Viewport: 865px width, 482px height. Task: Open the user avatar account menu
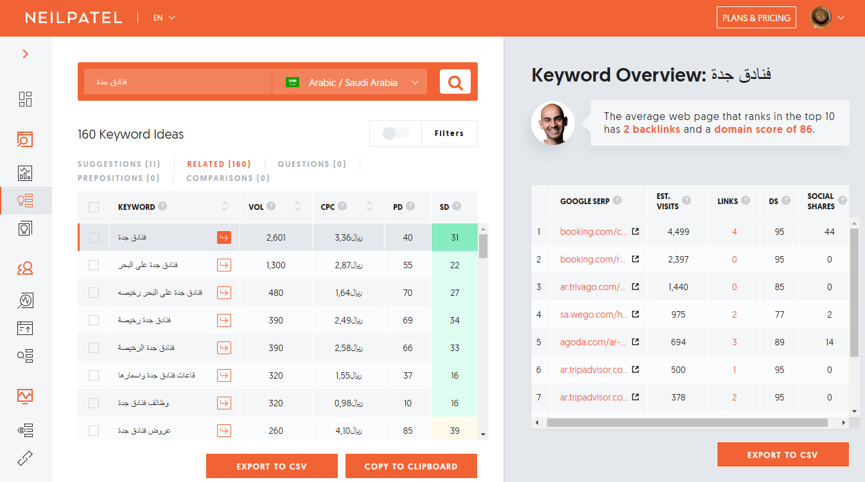827,18
